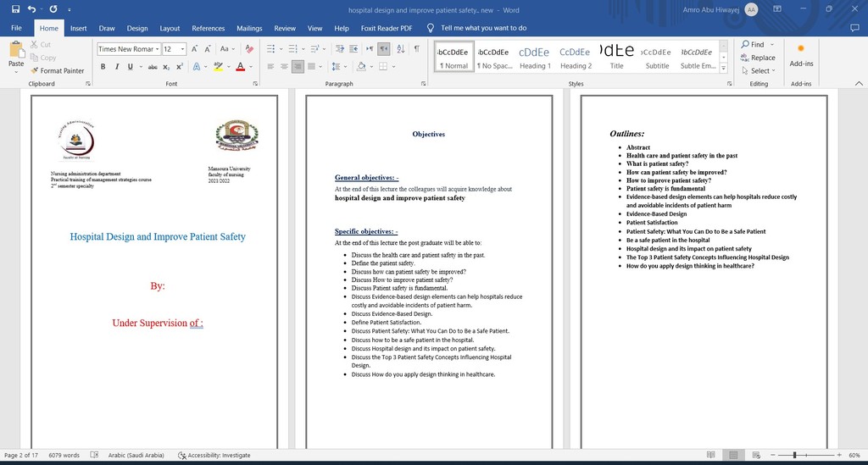
Task: Open the Add-ins button
Action: [801, 56]
